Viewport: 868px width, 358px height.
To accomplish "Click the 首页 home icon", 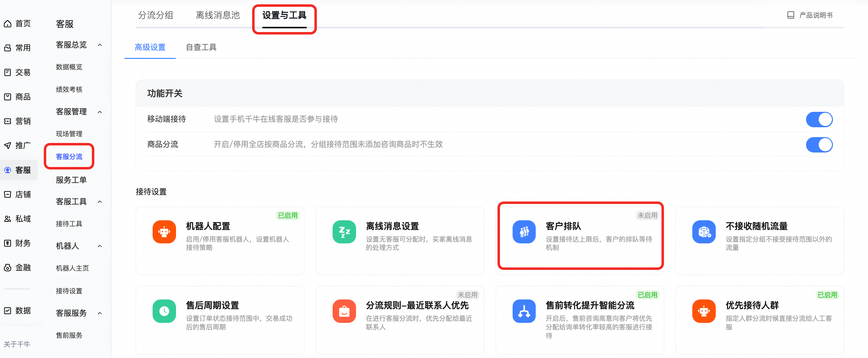I will pyautogui.click(x=7, y=24).
